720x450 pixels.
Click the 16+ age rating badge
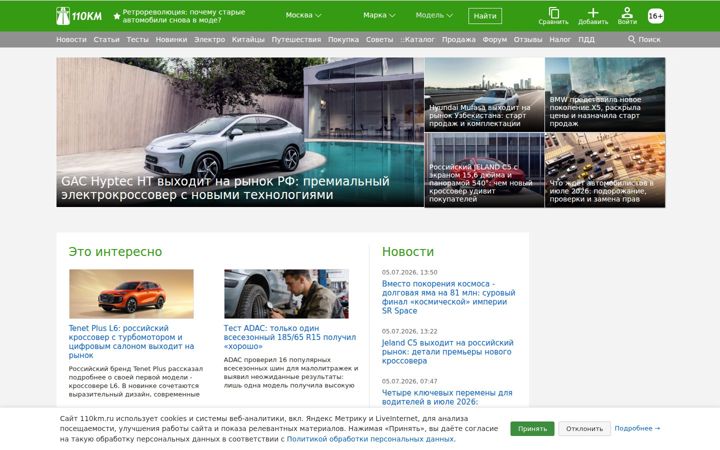655,16
